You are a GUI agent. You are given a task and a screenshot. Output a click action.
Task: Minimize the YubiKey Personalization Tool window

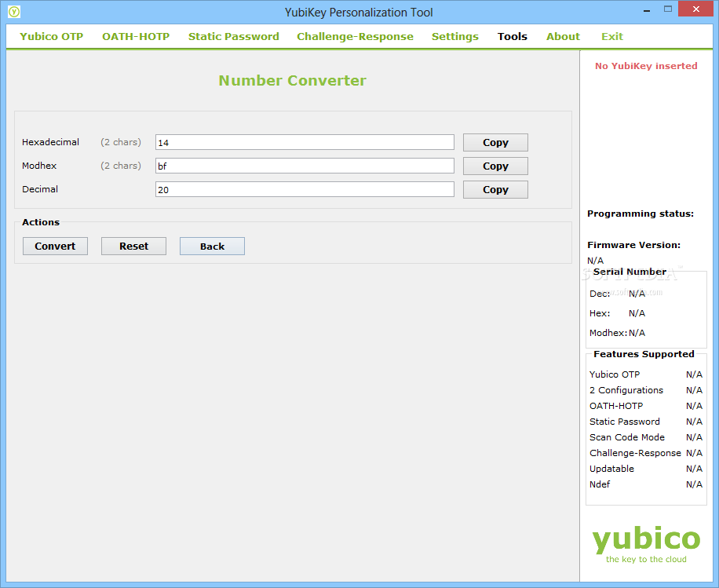click(647, 10)
